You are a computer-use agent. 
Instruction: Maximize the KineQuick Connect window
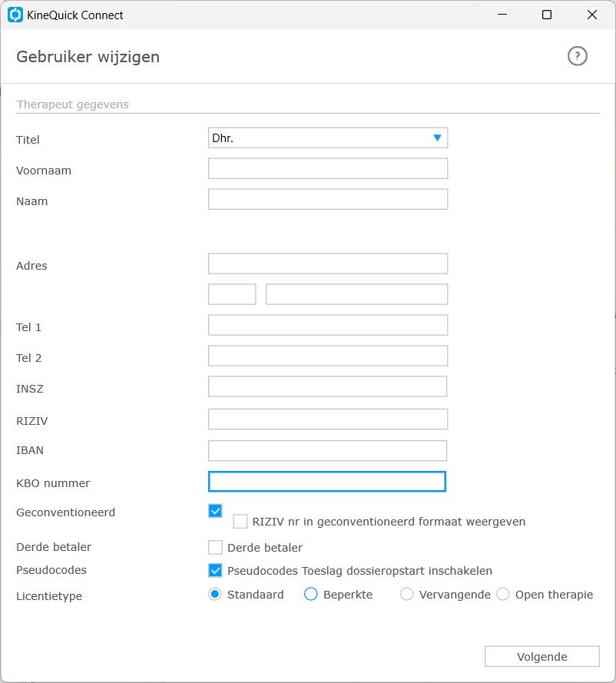click(x=547, y=15)
